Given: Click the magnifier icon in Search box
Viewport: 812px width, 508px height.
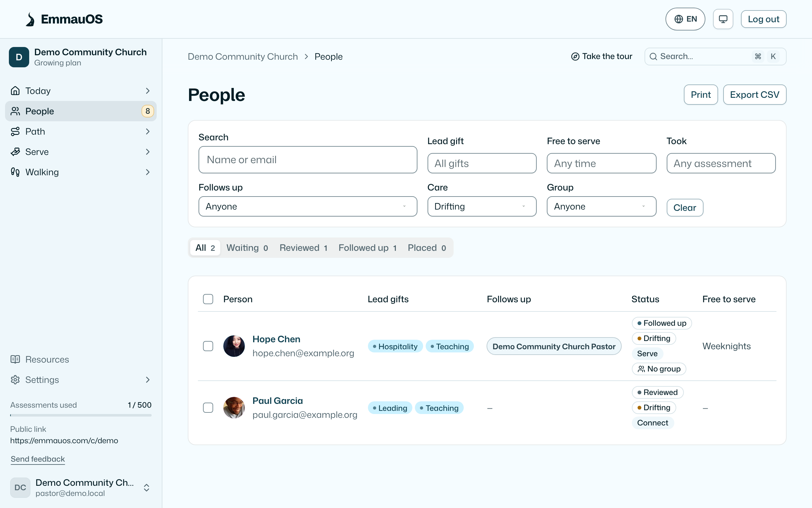Looking at the screenshot, I should coord(653,57).
